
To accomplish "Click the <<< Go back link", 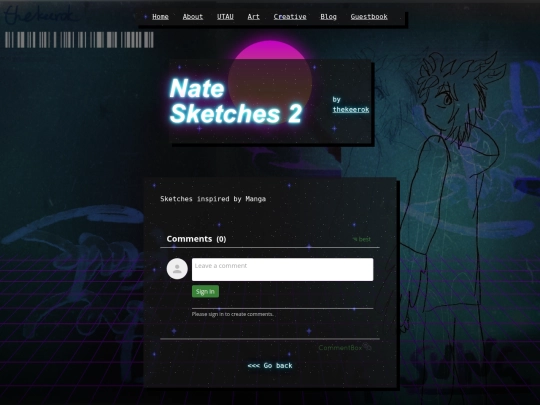I will click(270, 365).
